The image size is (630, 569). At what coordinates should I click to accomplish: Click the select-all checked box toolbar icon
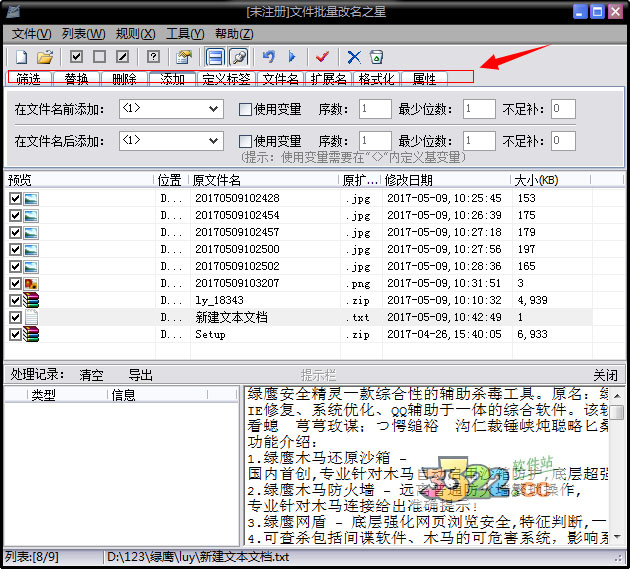pos(76,57)
